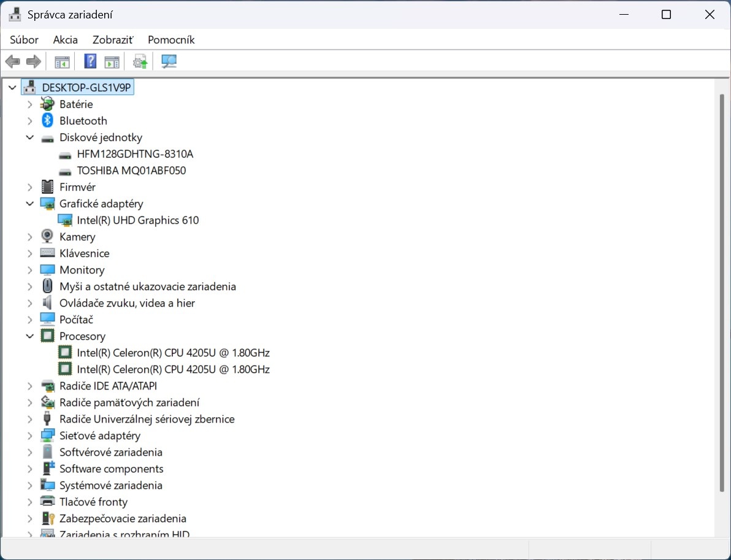The height and width of the screenshot is (560, 731).
Task: Collapse the Diskové jednotky category
Action: click(x=29, y=137)
